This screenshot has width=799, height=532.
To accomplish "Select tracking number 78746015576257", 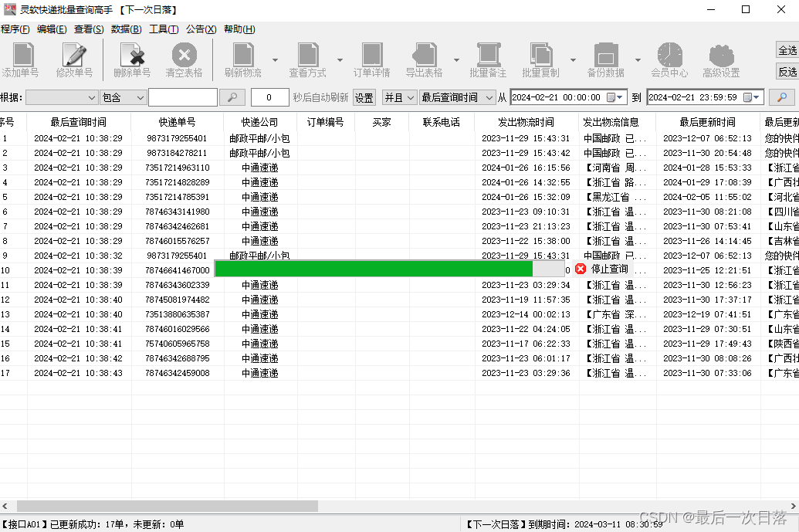I will 178,241.
